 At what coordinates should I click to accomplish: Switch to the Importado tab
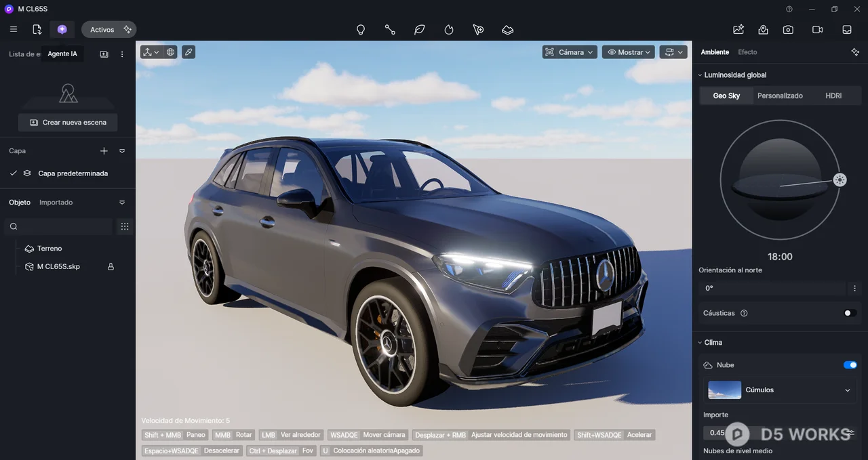(56, 203)
